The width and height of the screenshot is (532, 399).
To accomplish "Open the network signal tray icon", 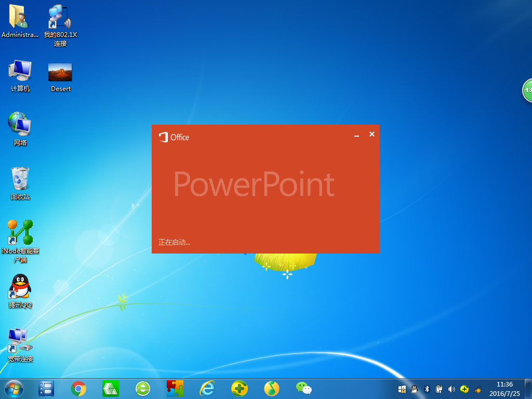I will [477, 389].
